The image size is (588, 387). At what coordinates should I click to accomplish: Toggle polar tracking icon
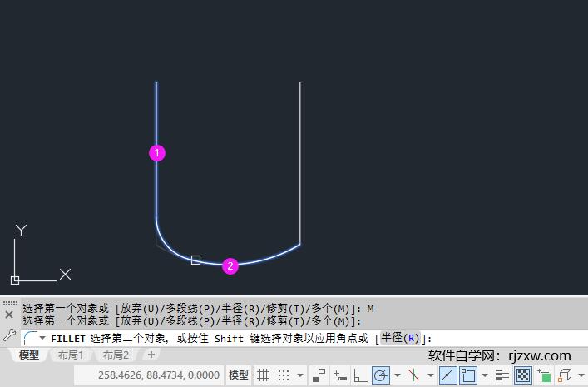[381, 375]
